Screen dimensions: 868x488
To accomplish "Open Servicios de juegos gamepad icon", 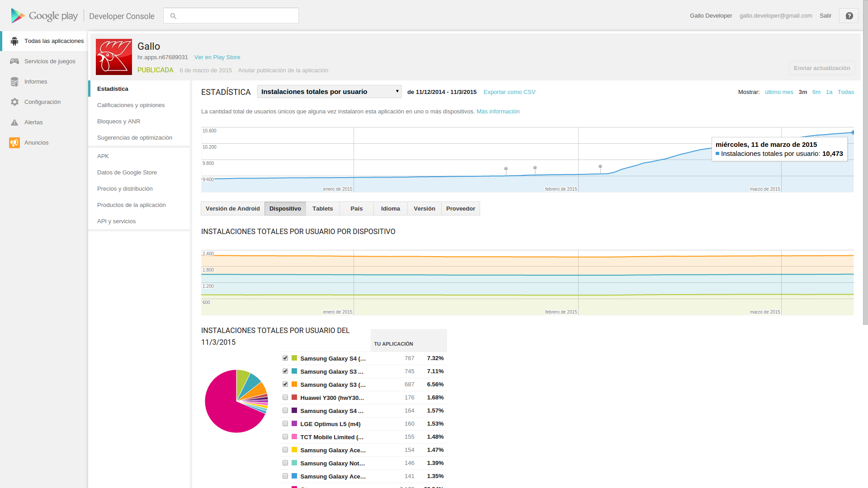I will click(x=14, y=61).
